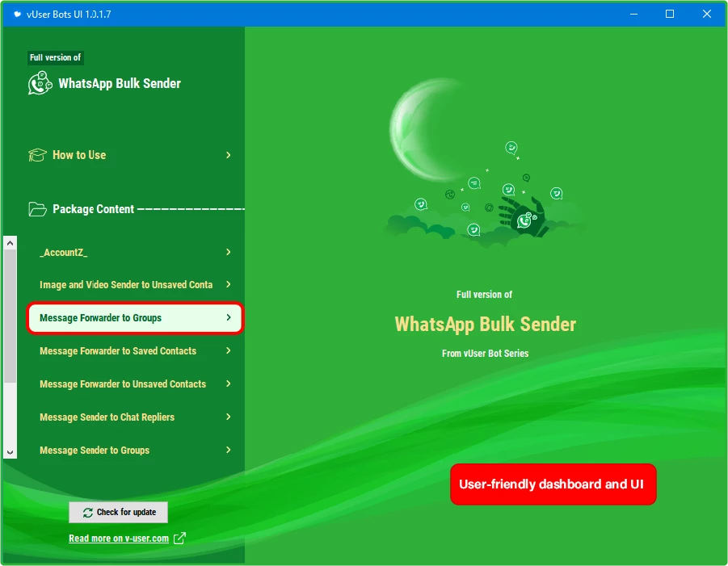Click the external link icon beside v-user.com
The width and height of the screenshot is (728, 566).
click(x=179, y=539)
